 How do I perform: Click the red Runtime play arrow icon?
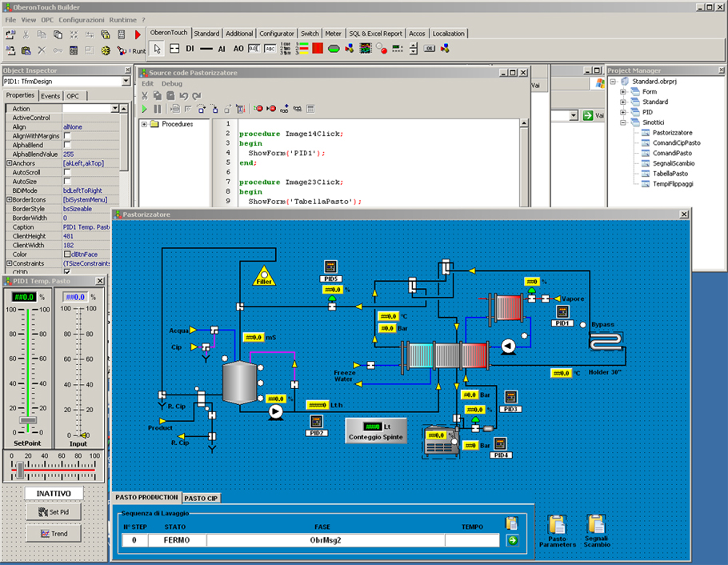(138, 34)
